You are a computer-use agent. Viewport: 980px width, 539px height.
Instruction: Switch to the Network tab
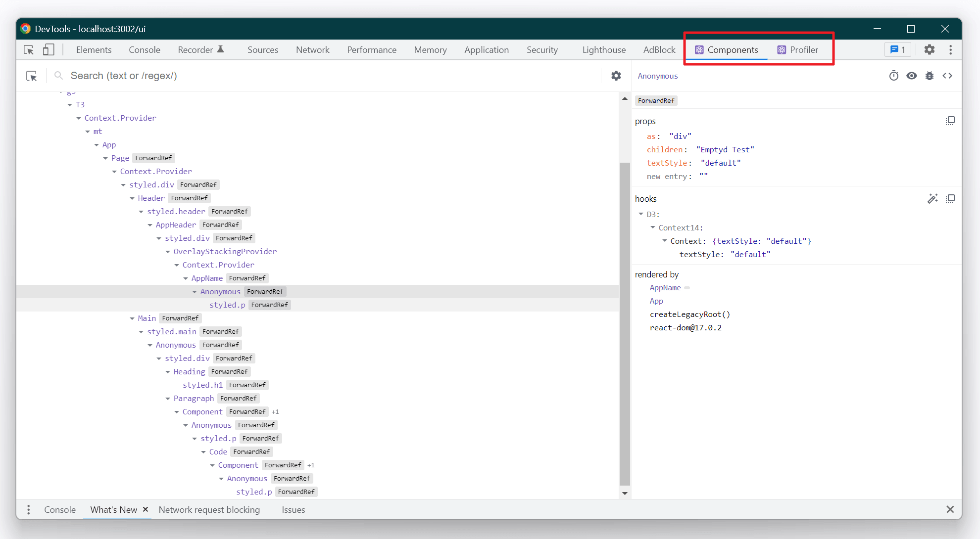coord(313,50)
